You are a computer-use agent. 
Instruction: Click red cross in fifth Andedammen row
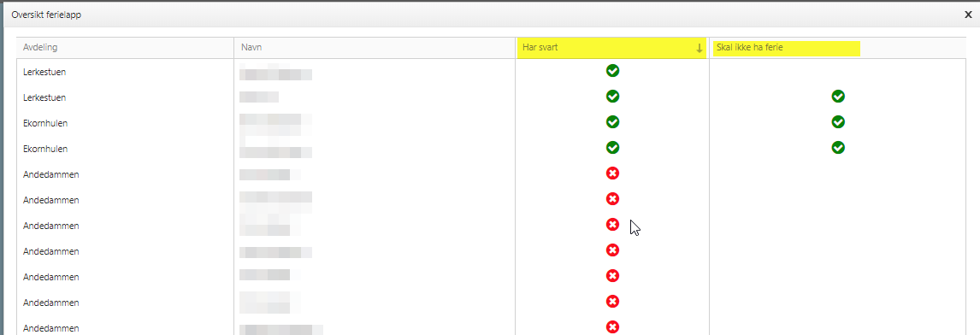point(612,276)
